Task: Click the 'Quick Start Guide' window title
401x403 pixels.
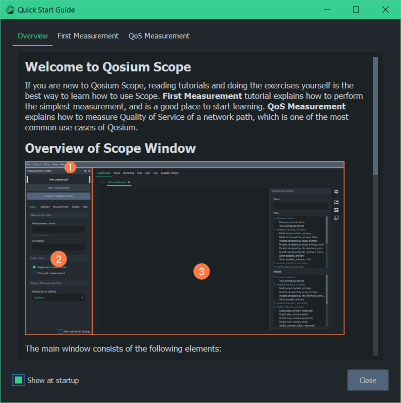Action: click(46, 10)
